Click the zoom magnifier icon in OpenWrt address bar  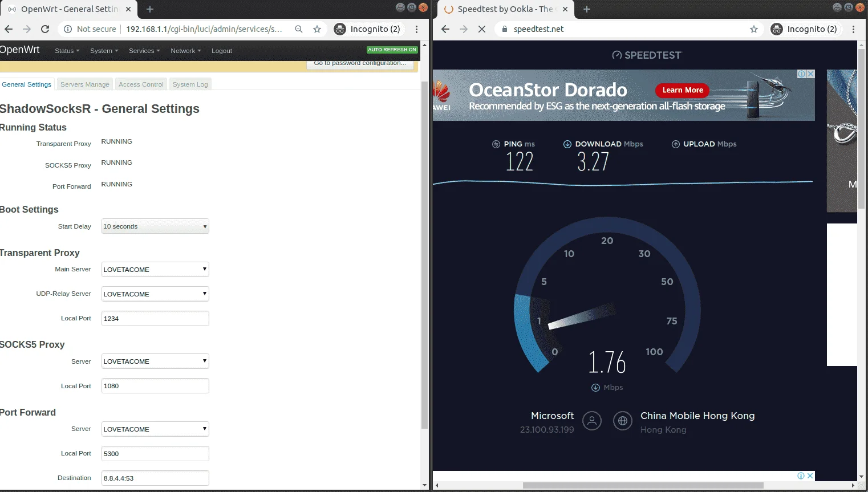(299, 29)
